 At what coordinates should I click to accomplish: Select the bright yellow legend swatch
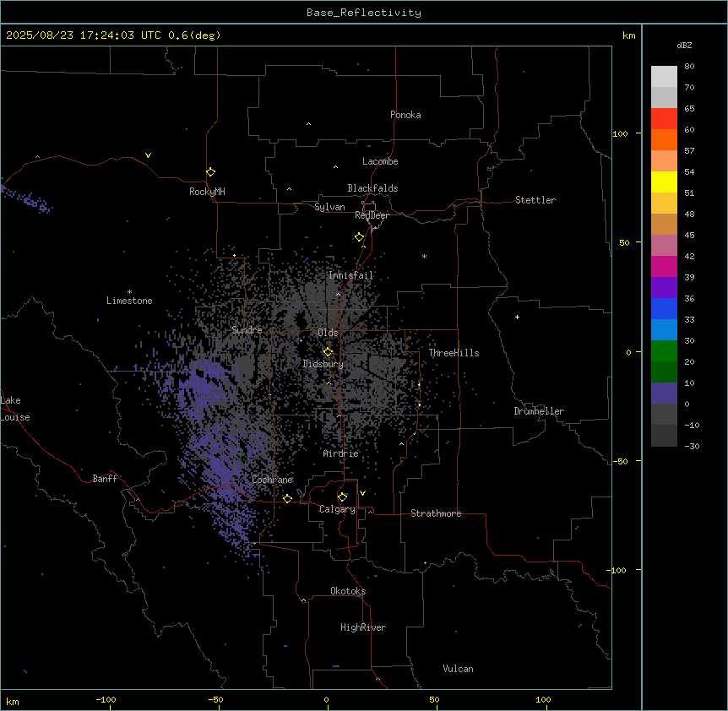tap(664, 182)
